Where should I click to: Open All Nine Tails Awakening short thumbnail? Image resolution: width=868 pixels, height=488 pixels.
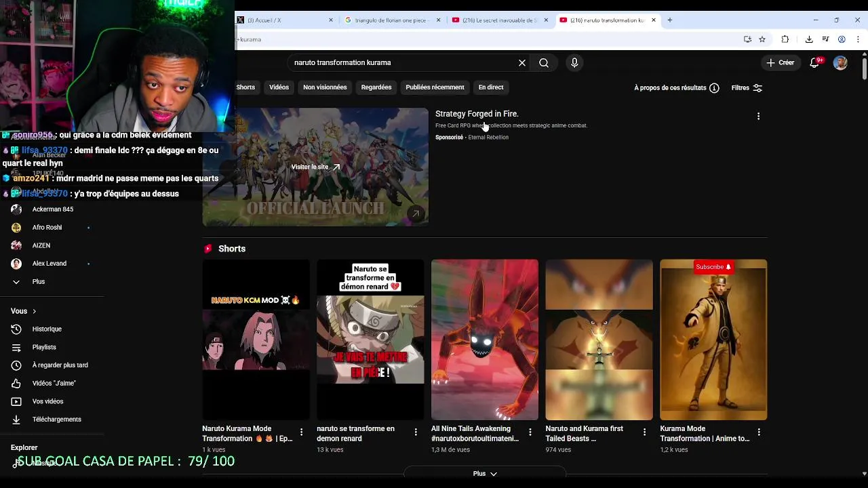[485, 340]
